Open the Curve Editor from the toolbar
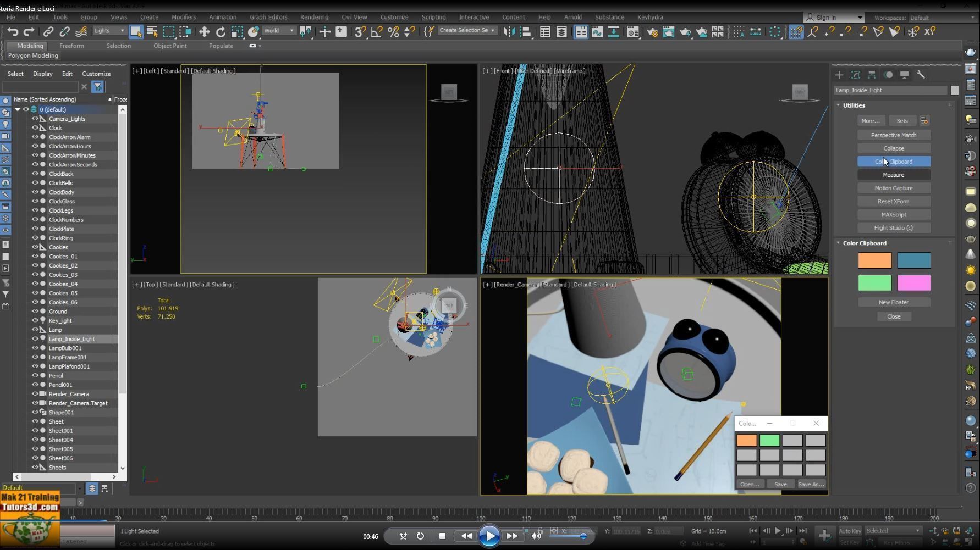Screen dimensions: 980x550 coord(597,32)
